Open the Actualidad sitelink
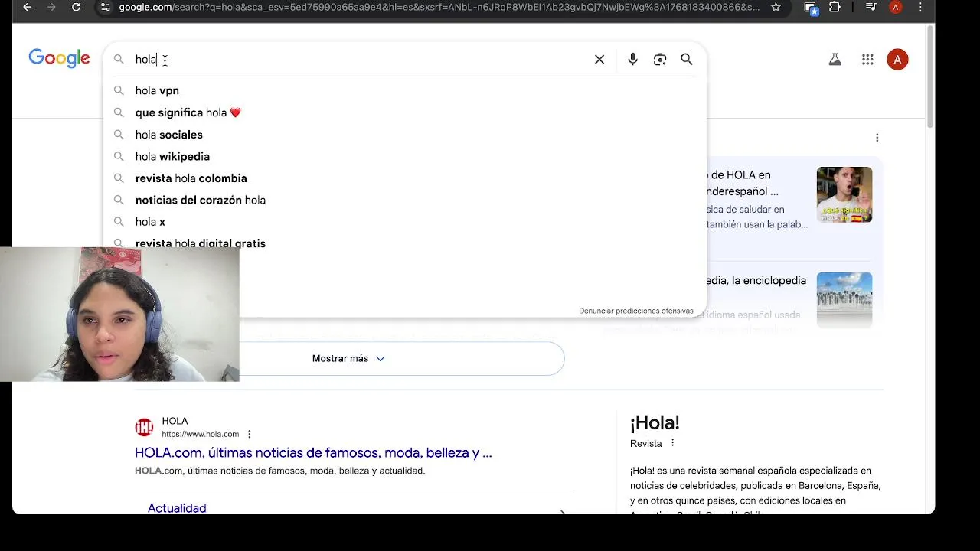Image resolution: width=980 pixels, height=551 pixels. (177, 508)
